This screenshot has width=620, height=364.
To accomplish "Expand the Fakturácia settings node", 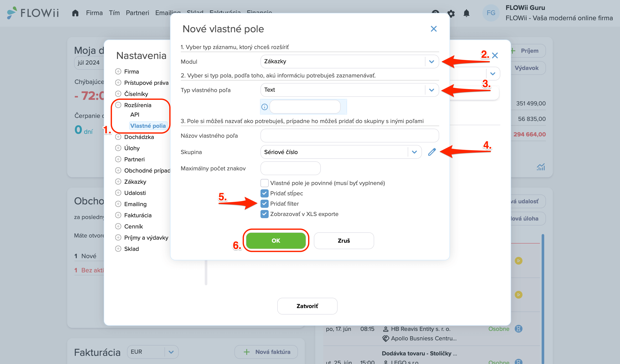I will 118,215.
